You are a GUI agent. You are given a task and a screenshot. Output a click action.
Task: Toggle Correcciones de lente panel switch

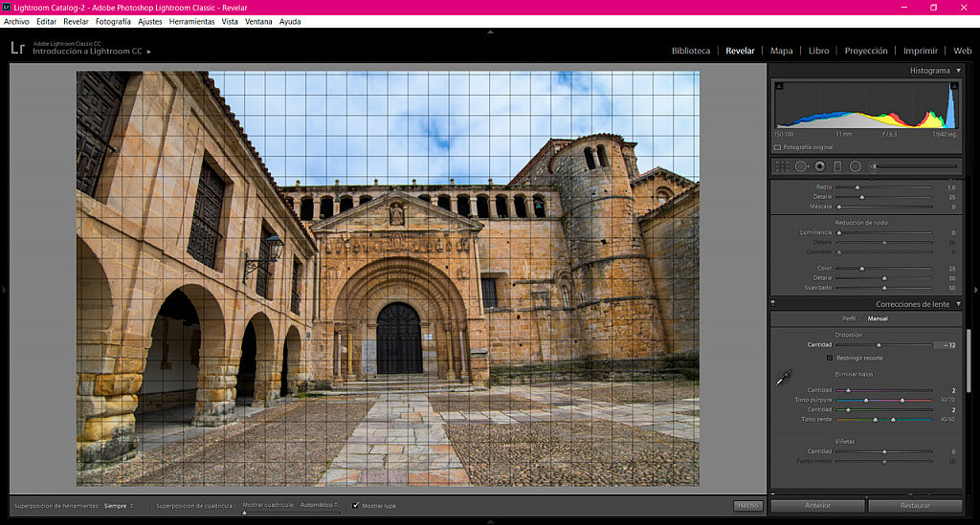point(773,303)
